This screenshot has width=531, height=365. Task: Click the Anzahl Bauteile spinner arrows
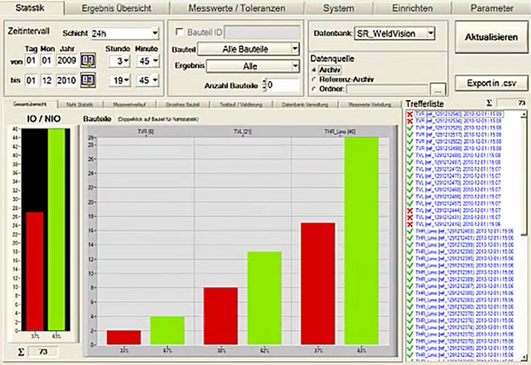[264, 85]
